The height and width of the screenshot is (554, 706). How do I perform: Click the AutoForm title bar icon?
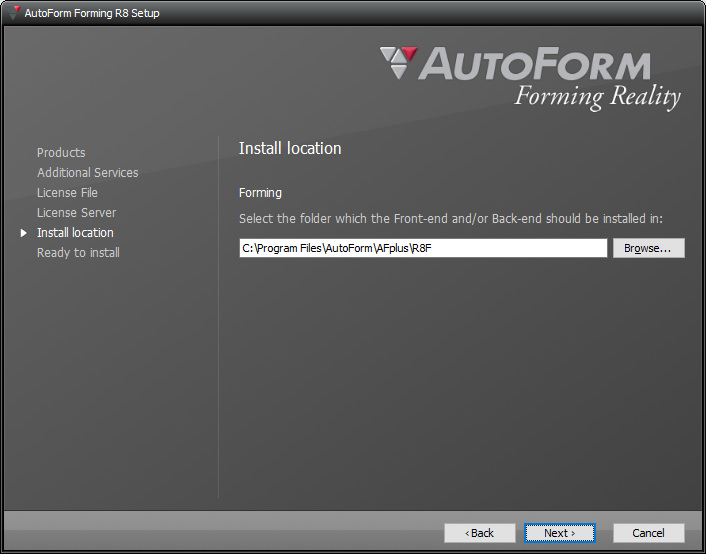tap(14, 13)
